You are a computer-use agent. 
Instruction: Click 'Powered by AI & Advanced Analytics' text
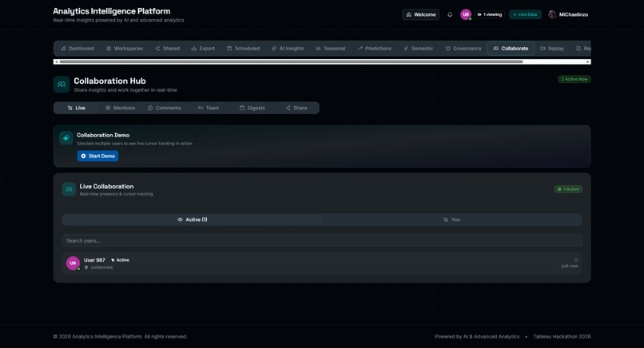click(477, 337)
